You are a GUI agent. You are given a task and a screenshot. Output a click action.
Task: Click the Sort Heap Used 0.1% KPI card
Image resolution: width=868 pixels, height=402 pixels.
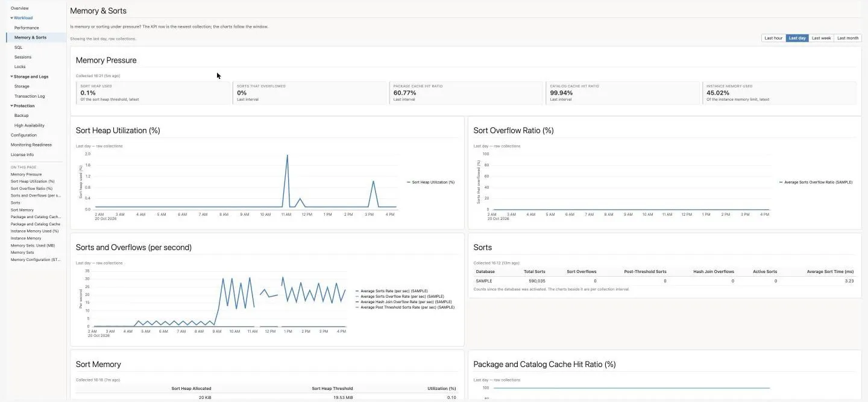pyautogui.click(x=153, y=93)
